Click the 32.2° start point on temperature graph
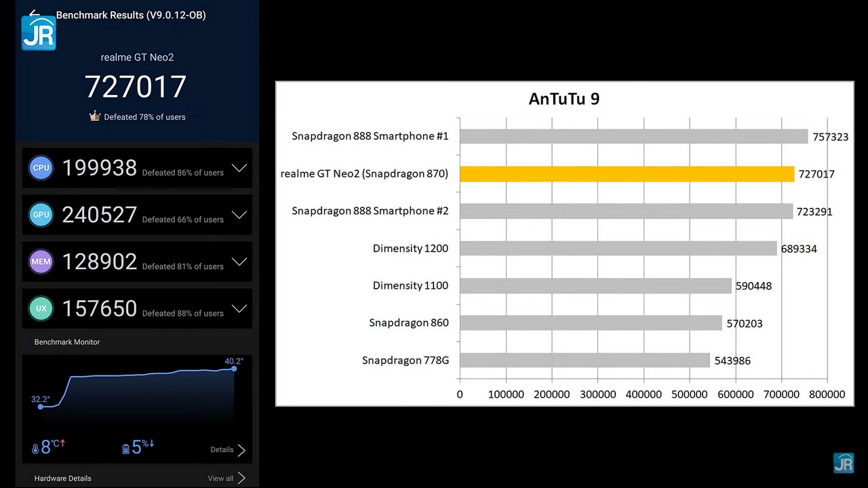The image size is (868, 488). tap(41, 407)
